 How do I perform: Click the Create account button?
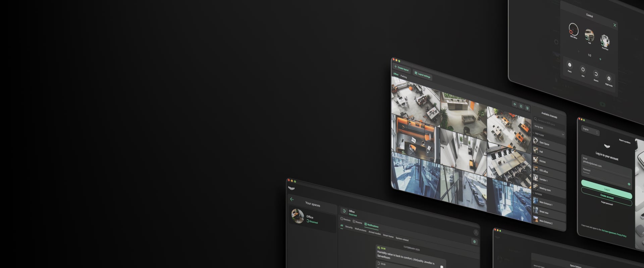pos(607,197)
